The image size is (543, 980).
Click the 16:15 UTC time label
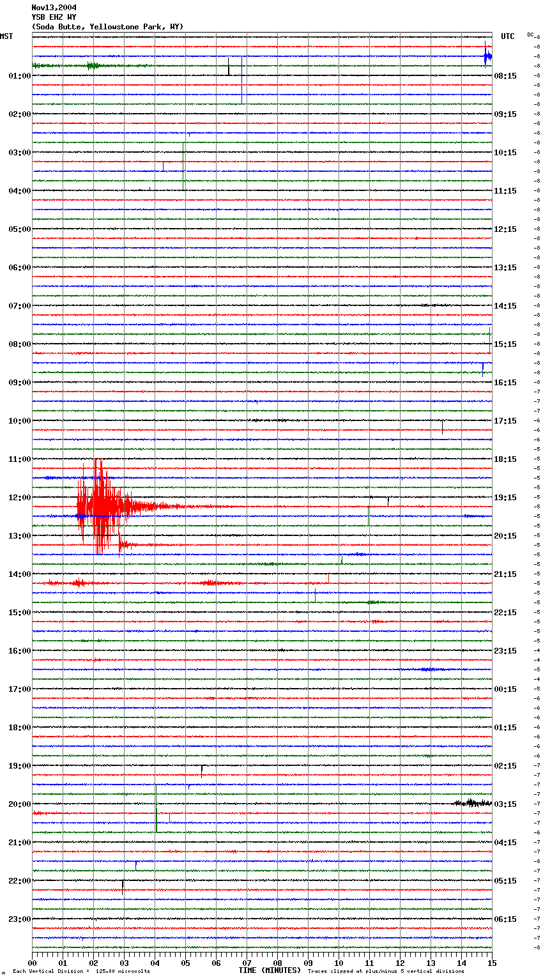[x=505, y=383]
